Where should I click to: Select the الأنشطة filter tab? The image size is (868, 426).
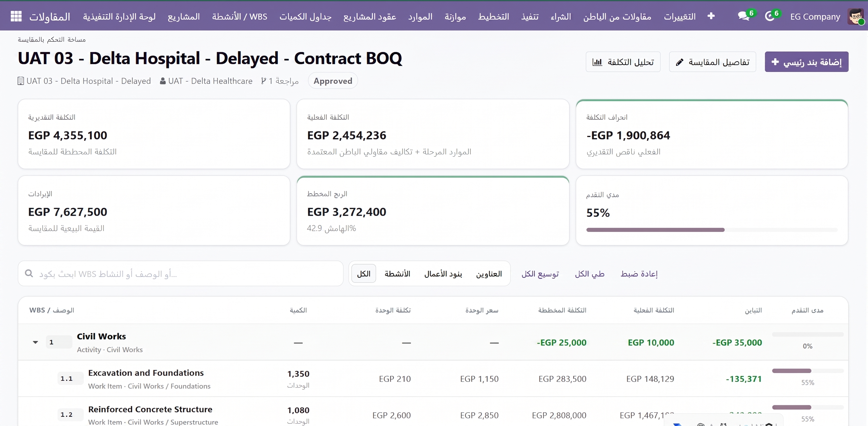coord(397,274)
